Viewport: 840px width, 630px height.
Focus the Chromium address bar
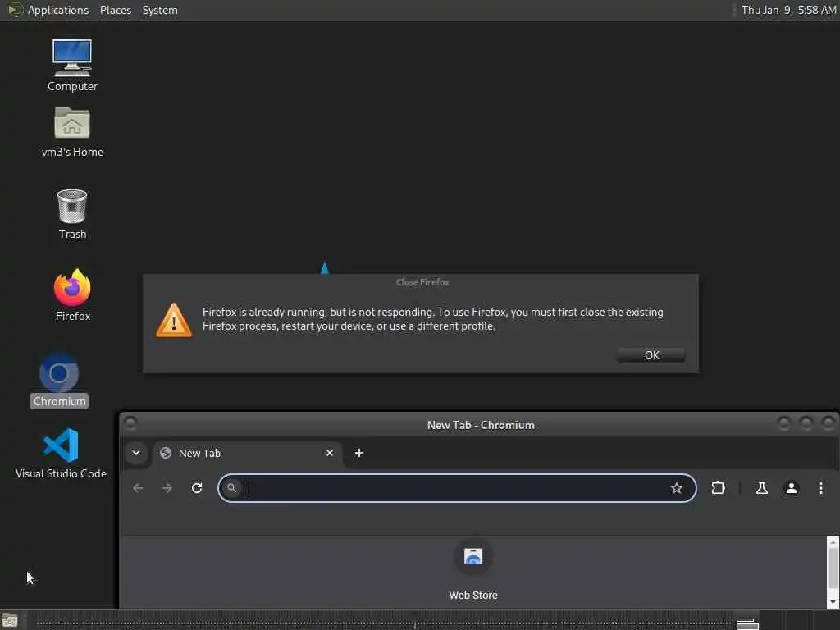pyautogui.click(x=456, y=488)
